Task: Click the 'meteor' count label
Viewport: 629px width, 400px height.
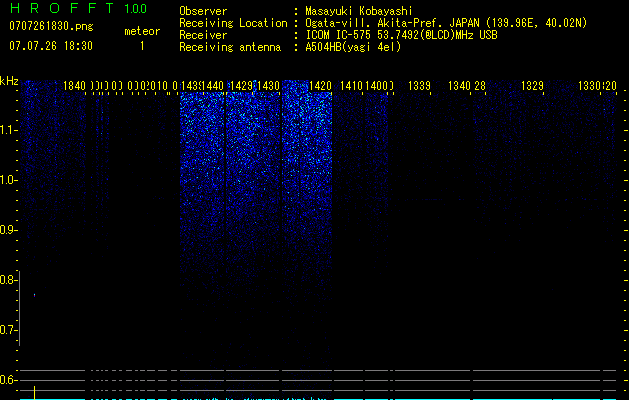Action: point(142,31)
